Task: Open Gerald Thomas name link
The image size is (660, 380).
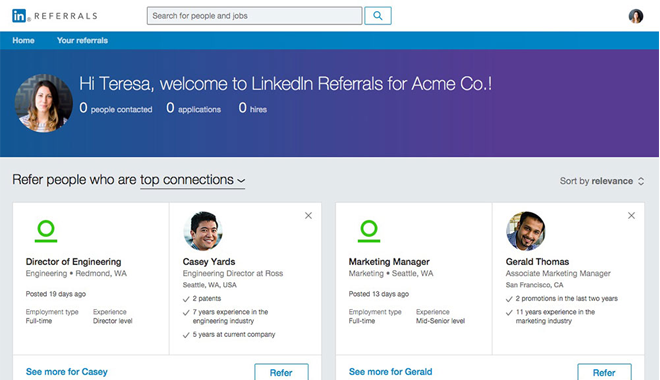Action: coord(537,262)
